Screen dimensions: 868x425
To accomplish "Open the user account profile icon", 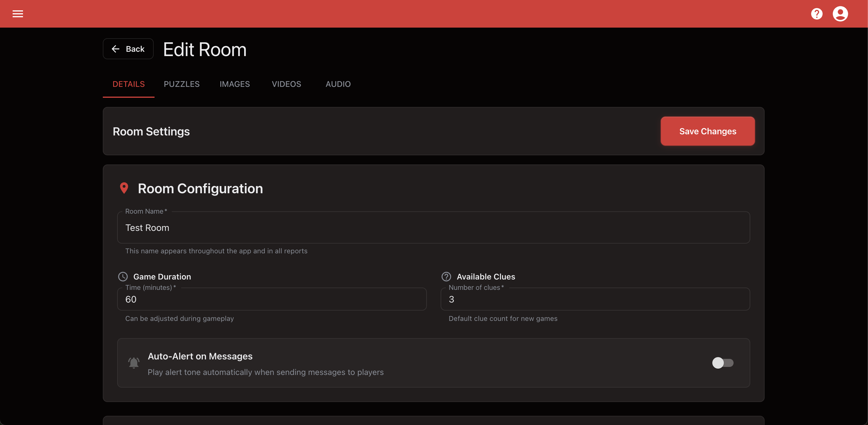I will [840, 14].
